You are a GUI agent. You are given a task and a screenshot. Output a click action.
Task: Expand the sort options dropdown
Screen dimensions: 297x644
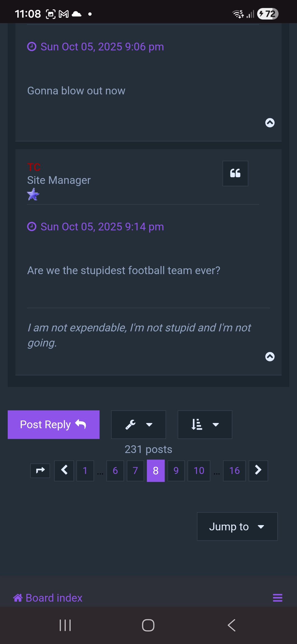[x=205, y=425]
